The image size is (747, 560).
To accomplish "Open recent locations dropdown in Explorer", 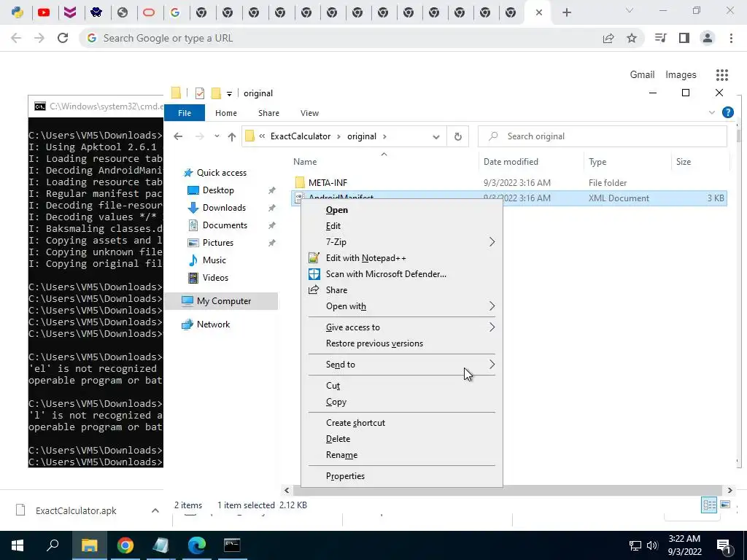I will coord(217,136).
